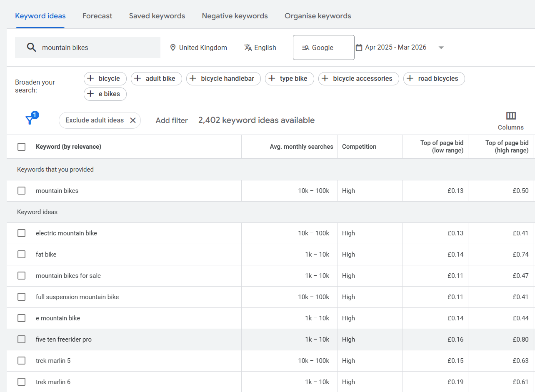
Task: Tick checkbox for full suspension mountain bike
Action: pos(21,297)
